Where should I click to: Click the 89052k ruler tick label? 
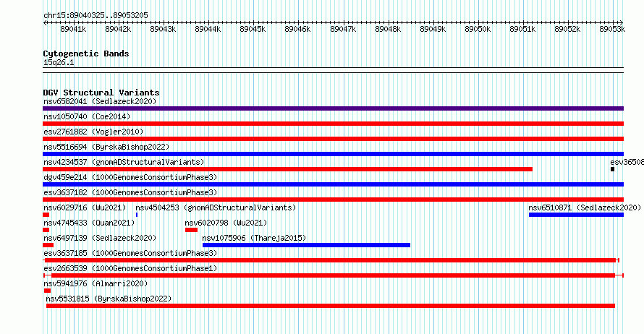(x=567, y=29)
